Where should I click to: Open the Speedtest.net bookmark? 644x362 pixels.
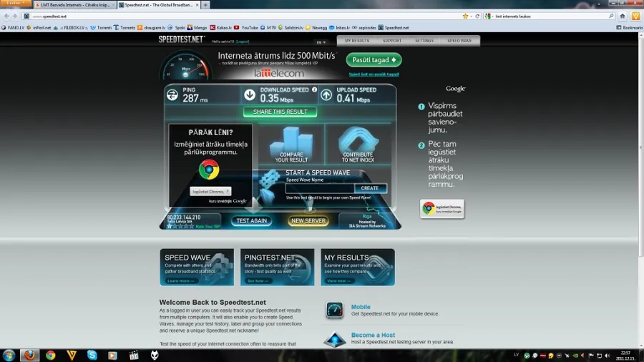[394, 27]
